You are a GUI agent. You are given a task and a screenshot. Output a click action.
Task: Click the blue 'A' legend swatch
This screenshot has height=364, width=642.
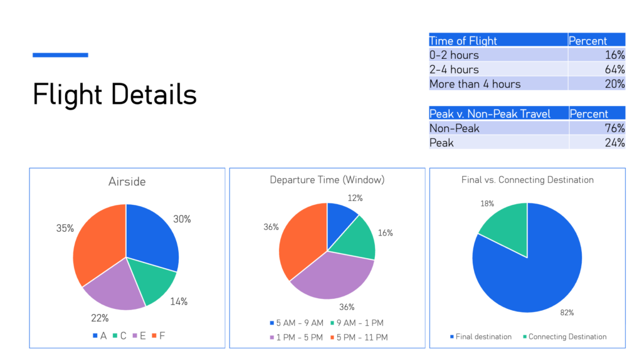point(95,336)
